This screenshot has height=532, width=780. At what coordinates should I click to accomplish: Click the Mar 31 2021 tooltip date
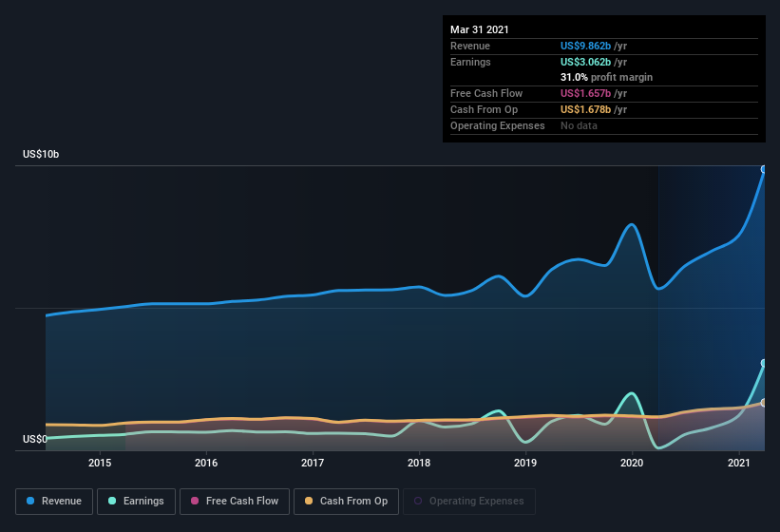(480, 29)
